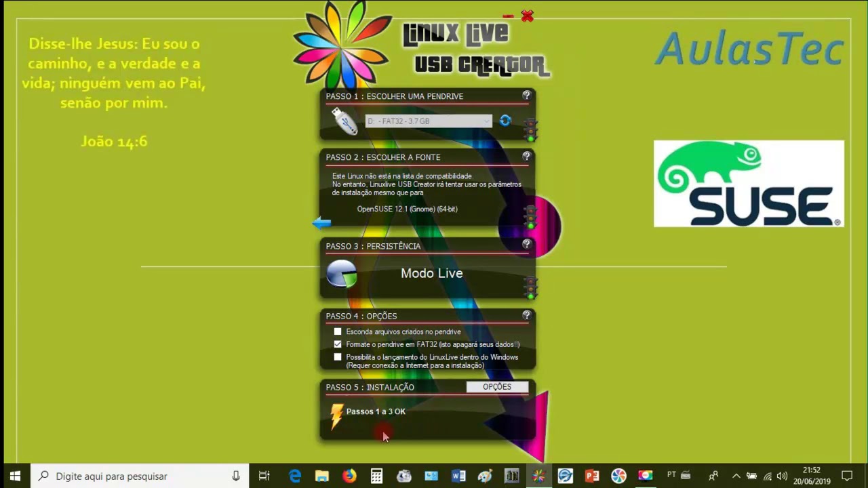Open Microsoft Word from the taskbar

click(458, 476)
